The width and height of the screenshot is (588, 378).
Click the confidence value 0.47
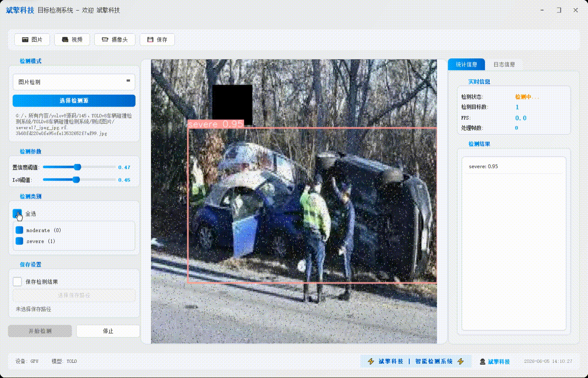point(124,167)
